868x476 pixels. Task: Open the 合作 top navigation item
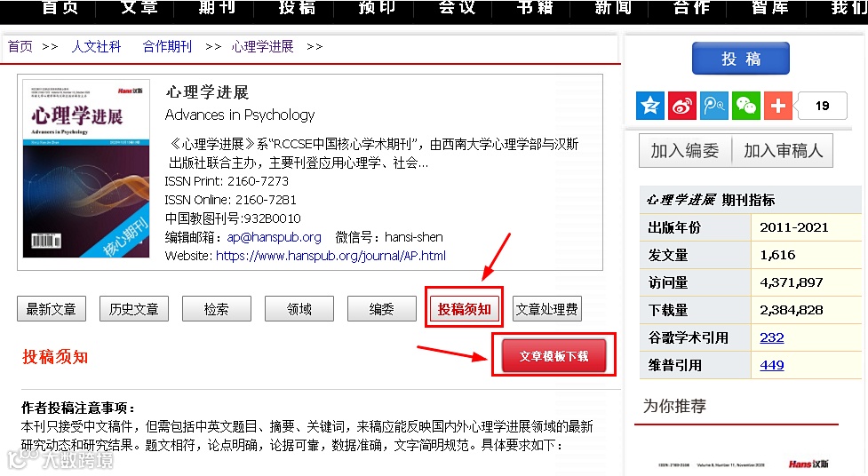(691, 8)
